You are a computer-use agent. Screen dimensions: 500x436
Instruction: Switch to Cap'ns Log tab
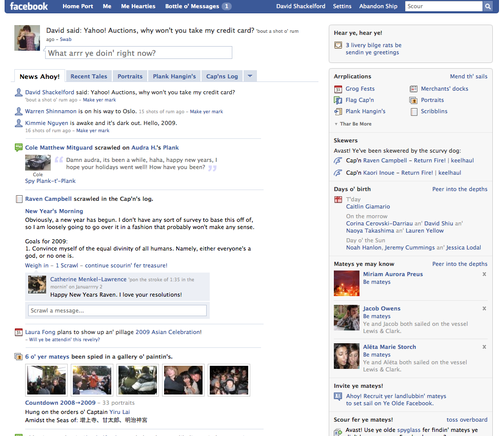pos(222,76)
